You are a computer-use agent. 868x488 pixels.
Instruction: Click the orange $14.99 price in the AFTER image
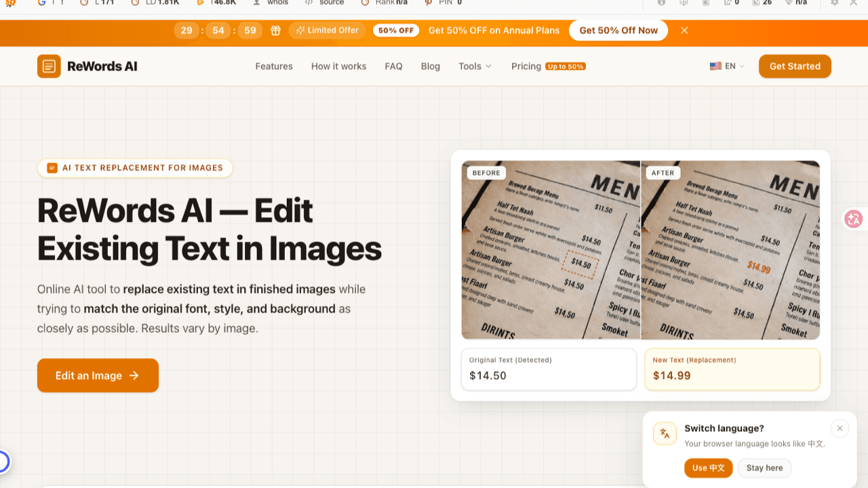759,267
